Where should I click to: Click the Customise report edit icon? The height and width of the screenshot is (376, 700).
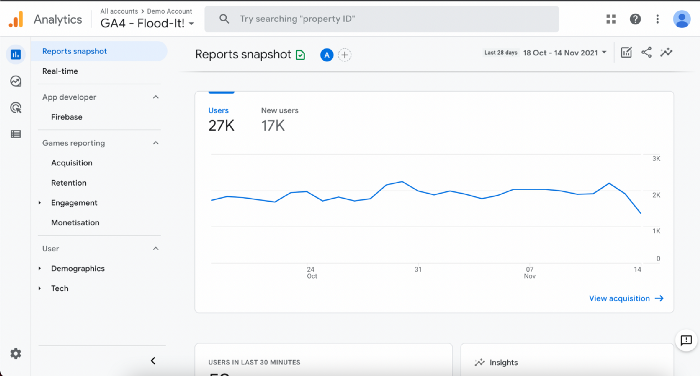coord(626,52)
